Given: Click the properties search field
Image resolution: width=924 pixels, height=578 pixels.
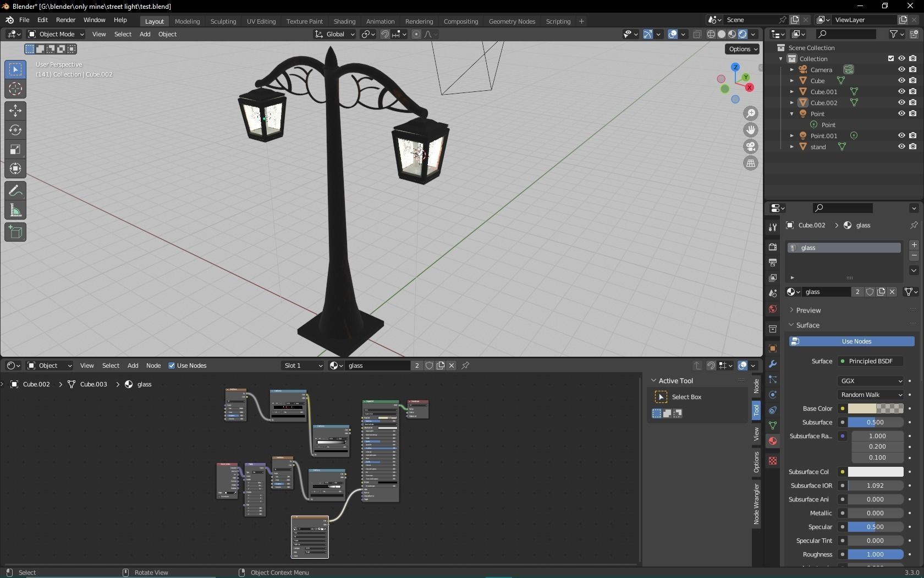Looking at the screenshot, I should pyautogui.click(x=843, y=208).
